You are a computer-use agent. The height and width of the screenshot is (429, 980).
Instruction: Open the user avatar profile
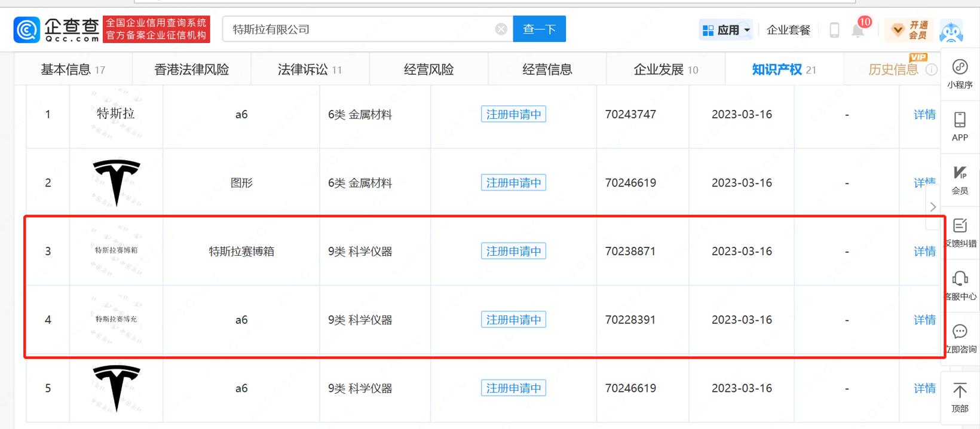pos(951,30)
